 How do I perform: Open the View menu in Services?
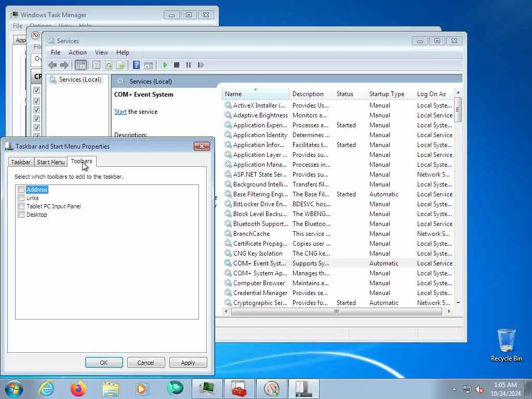101,52
